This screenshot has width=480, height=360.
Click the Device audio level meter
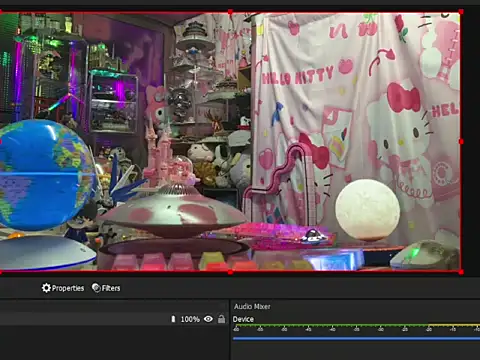[356, 325]
